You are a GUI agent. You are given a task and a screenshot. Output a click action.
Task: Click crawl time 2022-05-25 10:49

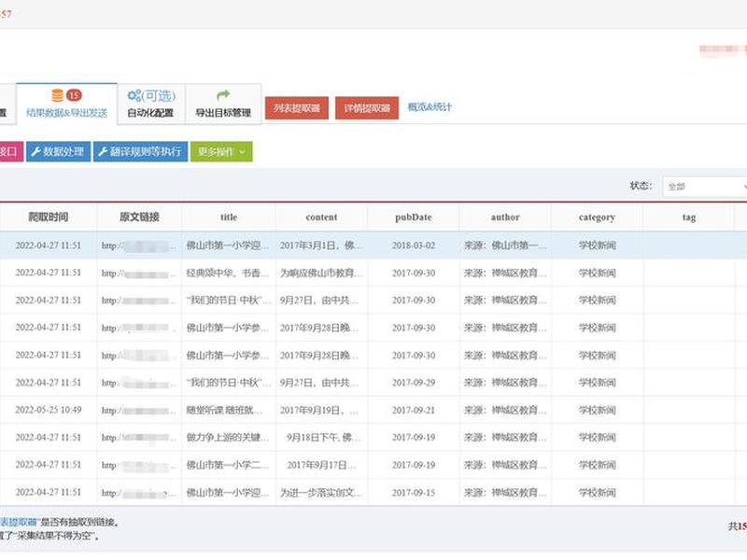click(x=49, y=410)
